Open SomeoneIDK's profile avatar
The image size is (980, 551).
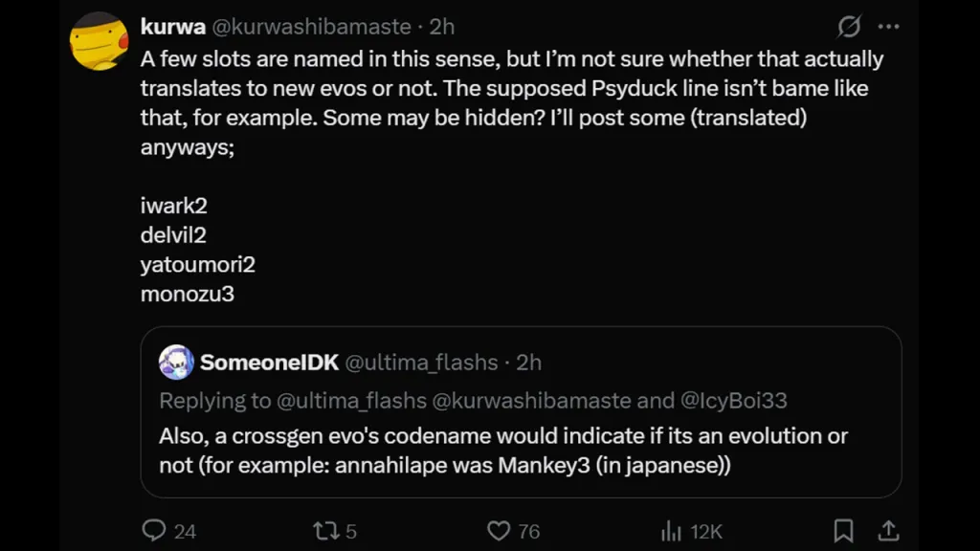click(x=176, y=363)
